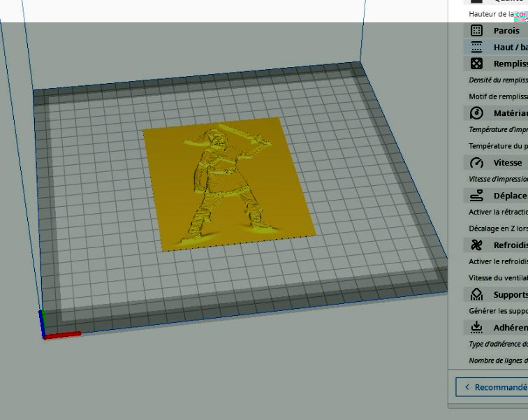Click the Température d'impression setting
Image resolution: width=528 pixels, height=420 pixels.
tap(499, 130)
